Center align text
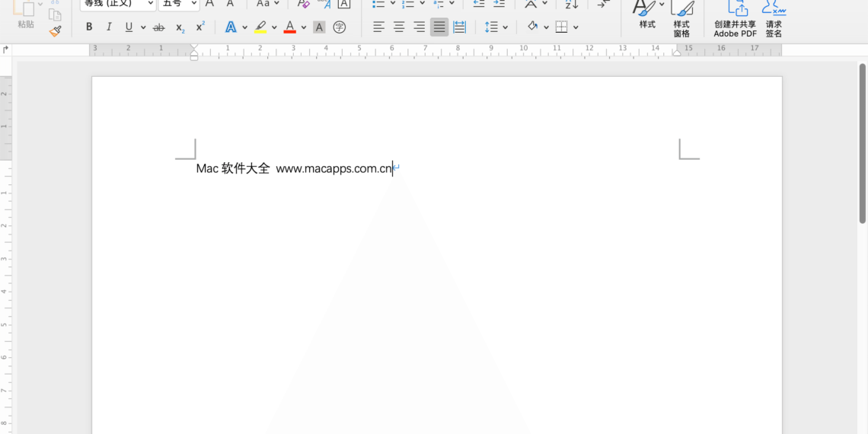The image size is (868, 434). click(398, 27)
